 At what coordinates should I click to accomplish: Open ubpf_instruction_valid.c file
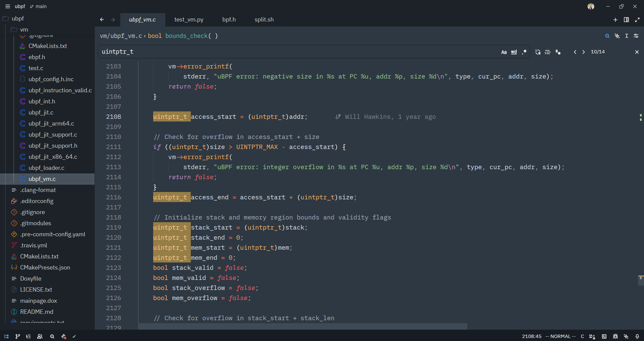coord(60,91)
